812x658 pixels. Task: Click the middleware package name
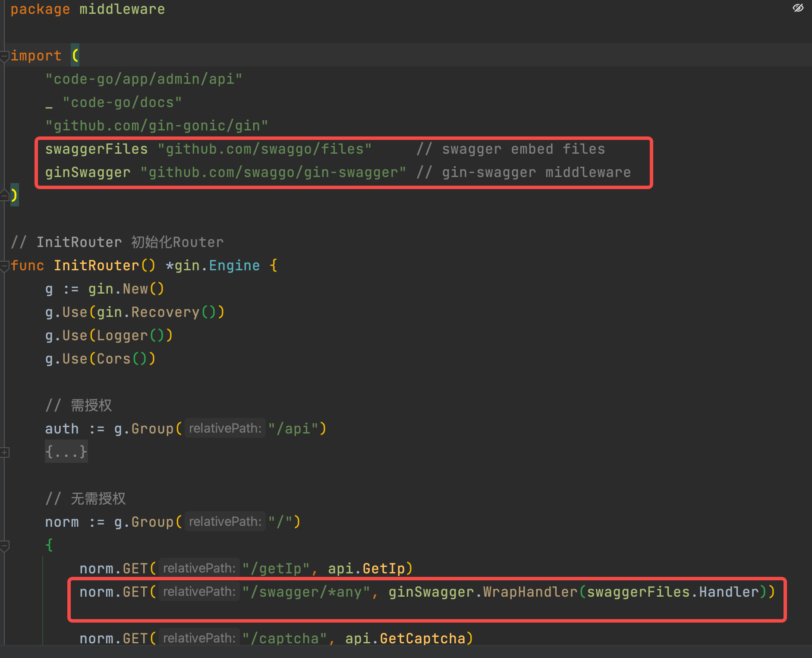click(122, 9)
